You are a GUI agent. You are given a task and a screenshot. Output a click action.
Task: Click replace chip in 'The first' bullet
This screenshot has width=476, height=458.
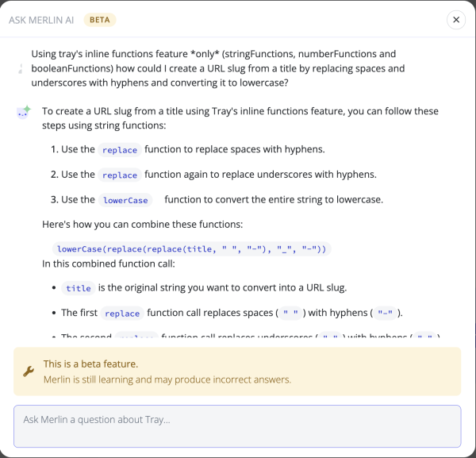(x=122, y=314)
